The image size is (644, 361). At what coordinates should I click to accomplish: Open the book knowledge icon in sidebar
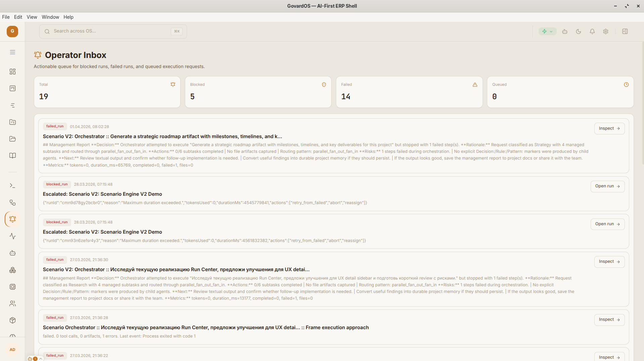tap(12, 156)
